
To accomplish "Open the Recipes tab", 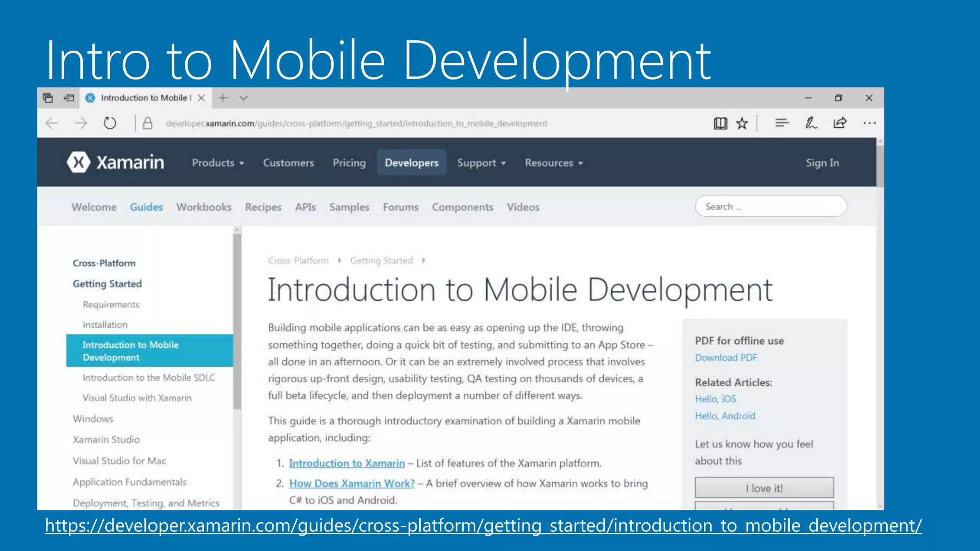I will point(263,207).
